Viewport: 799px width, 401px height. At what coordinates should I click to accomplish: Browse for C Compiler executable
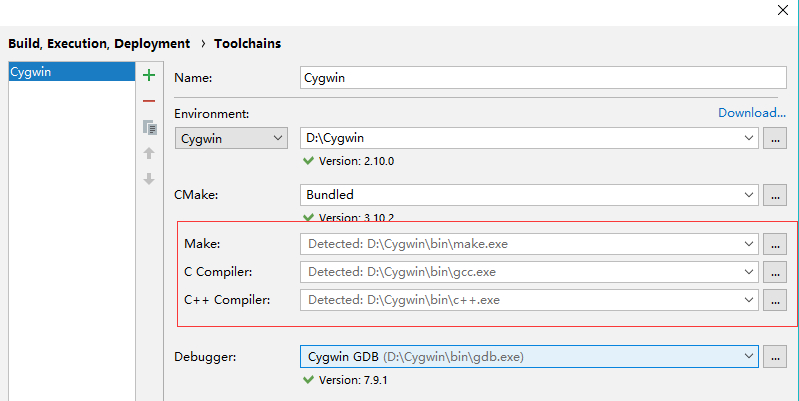[x=775, y=271]
